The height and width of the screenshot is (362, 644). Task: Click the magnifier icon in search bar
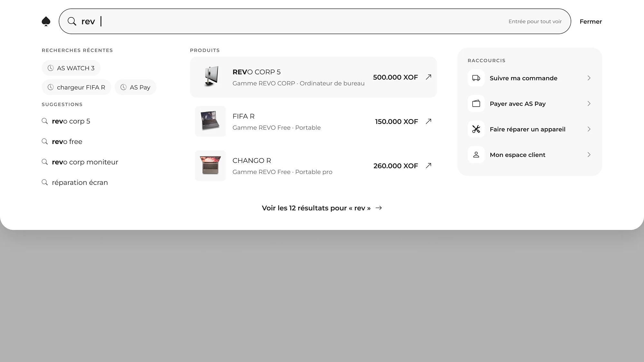(72, 21)
